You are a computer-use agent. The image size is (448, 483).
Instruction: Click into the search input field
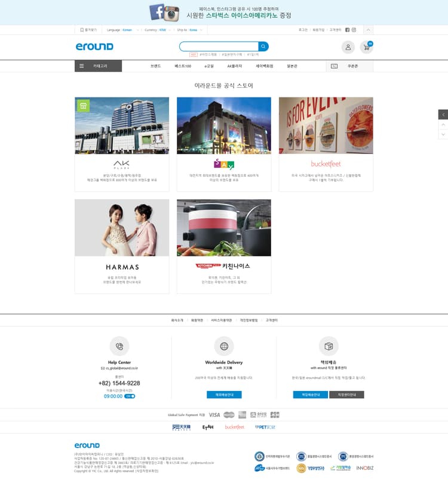point(219,47)
